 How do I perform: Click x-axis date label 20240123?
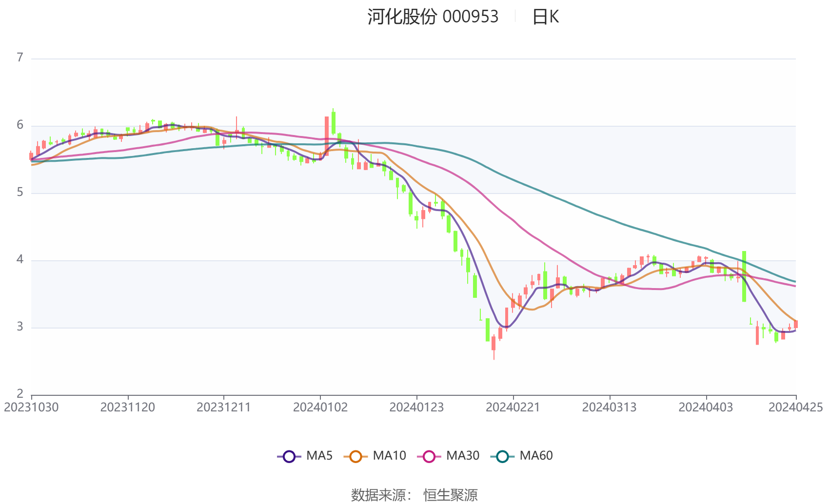416,407
